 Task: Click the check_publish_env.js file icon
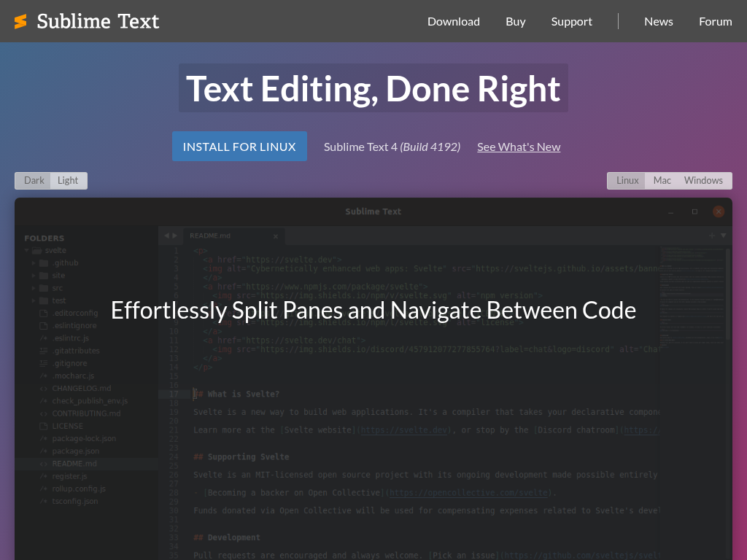44,401
